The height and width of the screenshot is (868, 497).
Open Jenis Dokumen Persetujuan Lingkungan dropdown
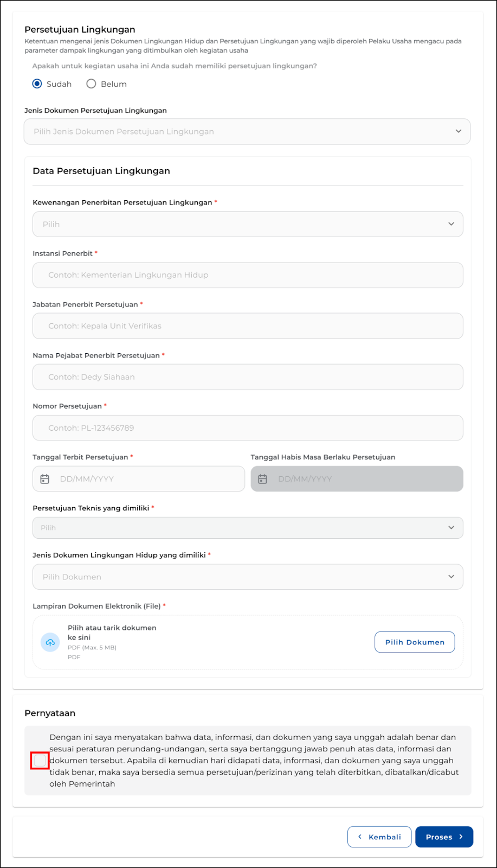coord(247,132)
